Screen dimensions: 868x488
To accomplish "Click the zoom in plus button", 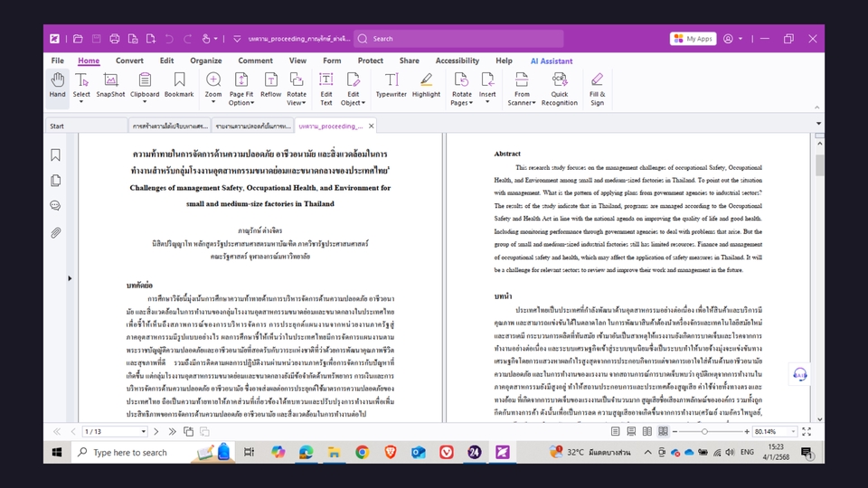I will pos(747,432).
